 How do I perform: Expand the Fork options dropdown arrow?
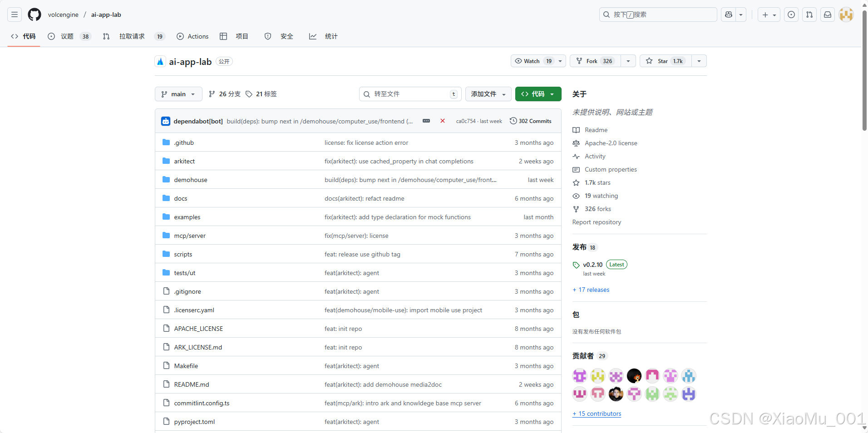[x=628, y=61]
